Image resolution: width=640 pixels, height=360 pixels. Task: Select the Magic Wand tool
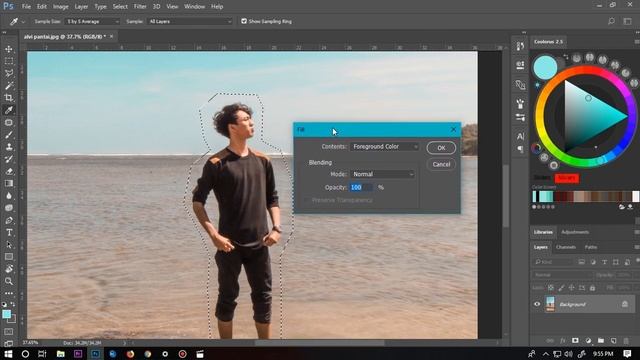[x=9, y=86]
